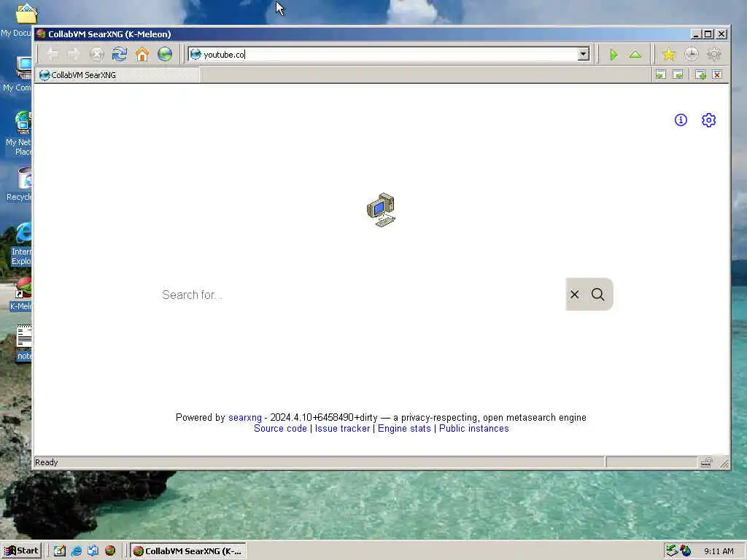Click the next tab icon
This screenshot has height=560, width=747.
pos(678,75)
